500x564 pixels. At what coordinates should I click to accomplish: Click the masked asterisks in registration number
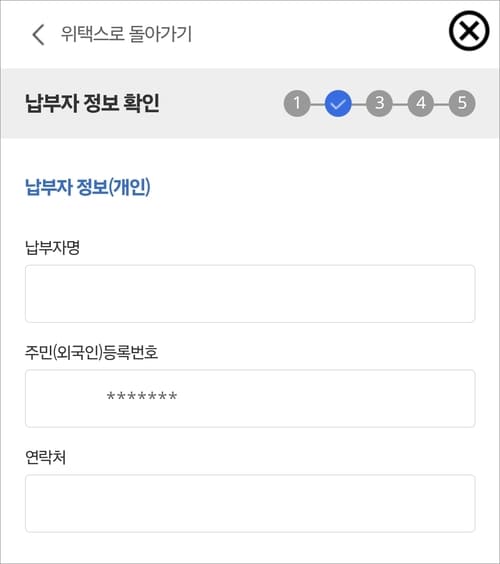(142, 397)
